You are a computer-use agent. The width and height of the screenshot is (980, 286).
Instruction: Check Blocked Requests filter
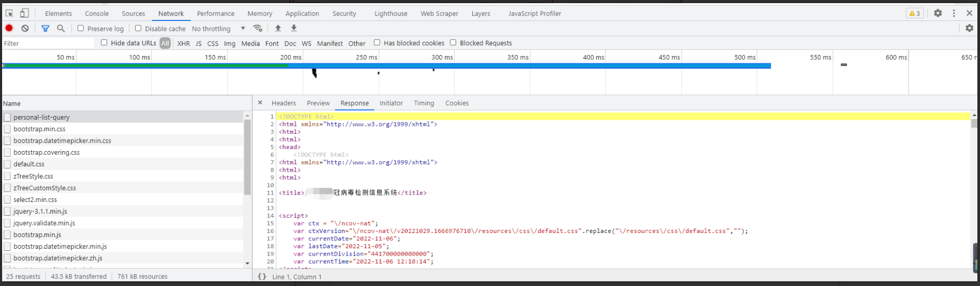click(453, 43)
